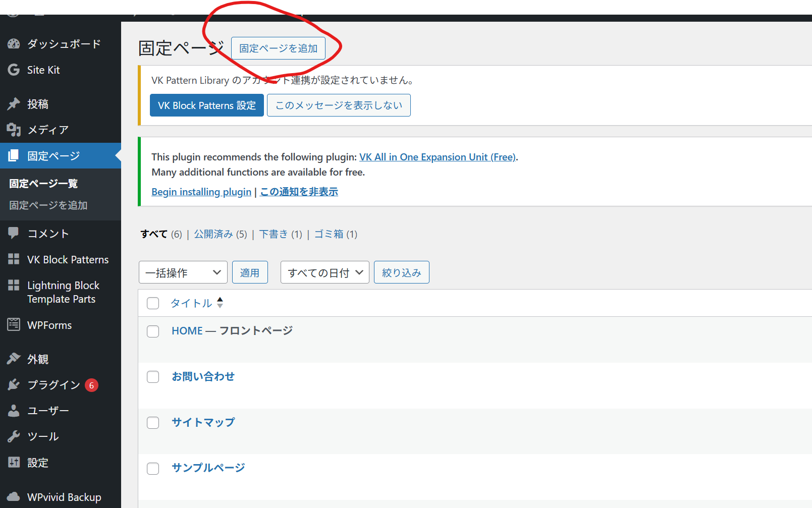
Task: Click the form icon beside WPForms
Action: tap(14, 324)
